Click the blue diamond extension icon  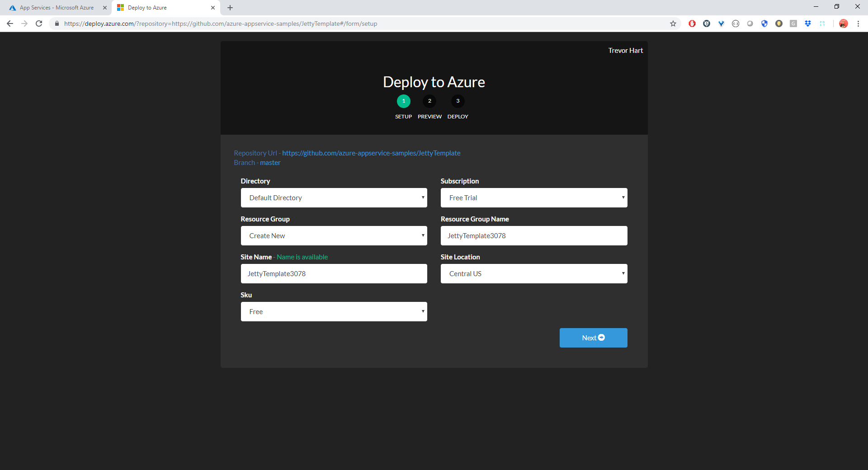click(721, 23)
